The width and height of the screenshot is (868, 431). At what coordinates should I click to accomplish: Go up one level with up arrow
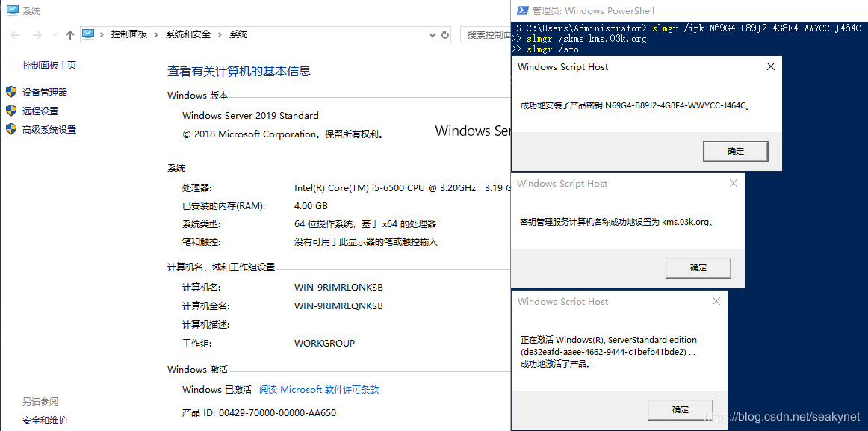tap(70, 35)
